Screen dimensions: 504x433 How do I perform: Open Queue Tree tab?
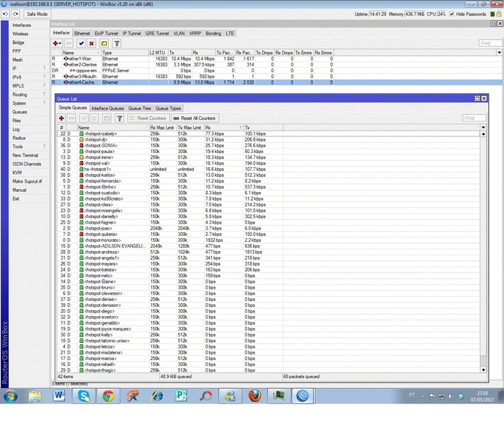click(139, 108)
